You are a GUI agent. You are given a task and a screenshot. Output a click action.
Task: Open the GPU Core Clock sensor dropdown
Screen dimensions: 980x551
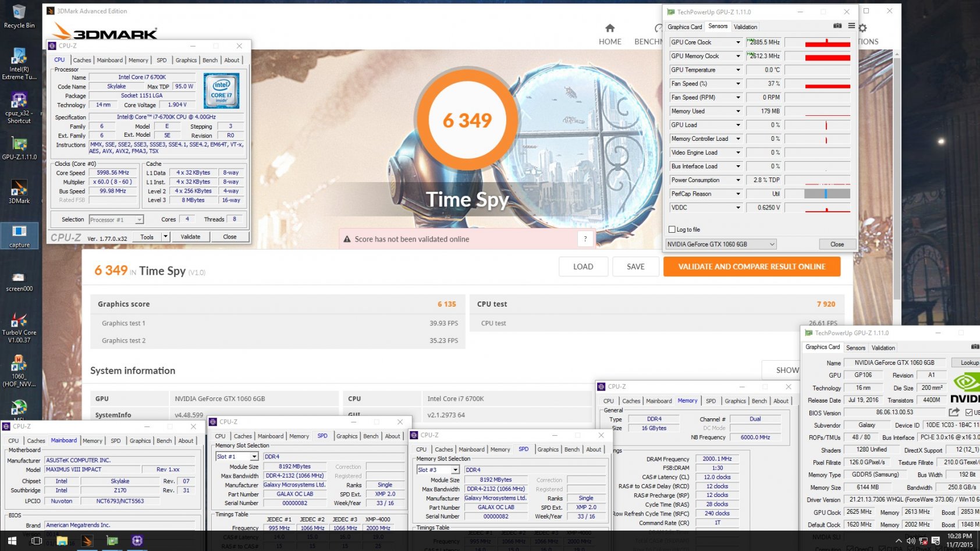click(x=738, y=42)
